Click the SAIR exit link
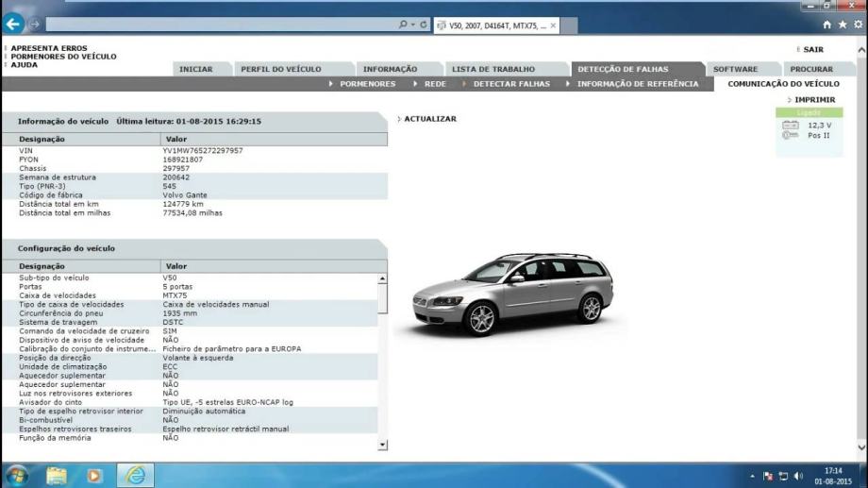Viewport: 868px width, 488px height. [813, 49]
